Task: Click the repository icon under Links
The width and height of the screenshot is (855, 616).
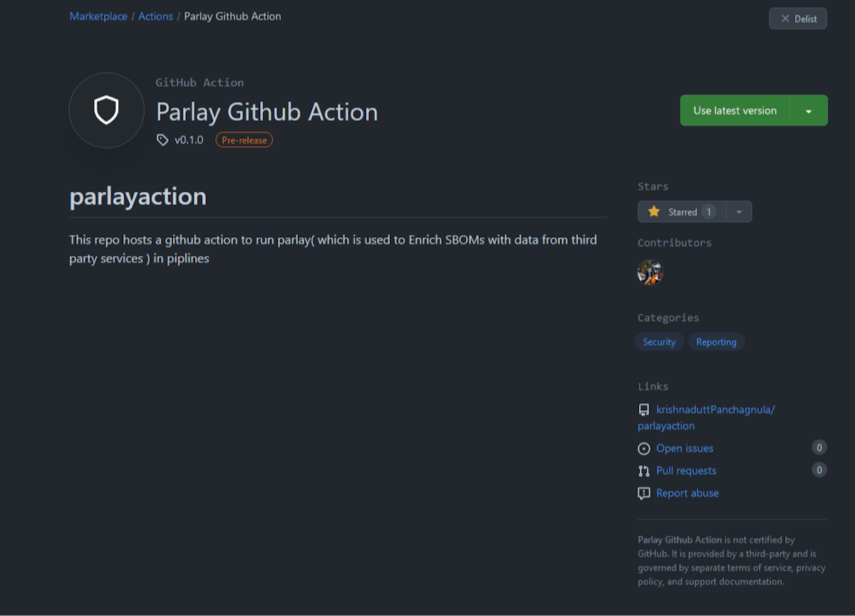Action: point(644,410)
